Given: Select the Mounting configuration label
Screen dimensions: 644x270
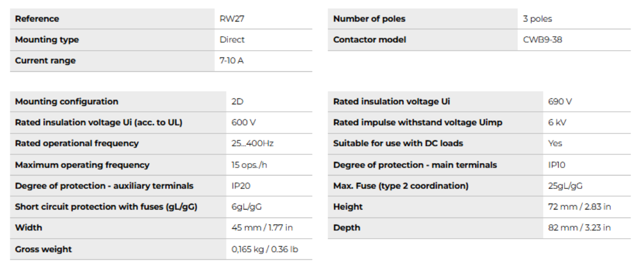Looking at the screenshot, I should click(x=67, y=102).
